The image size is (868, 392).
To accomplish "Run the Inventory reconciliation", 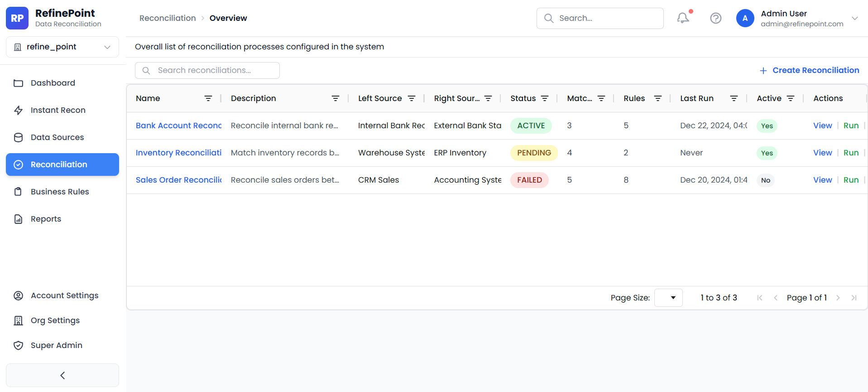I will point(851,153).
